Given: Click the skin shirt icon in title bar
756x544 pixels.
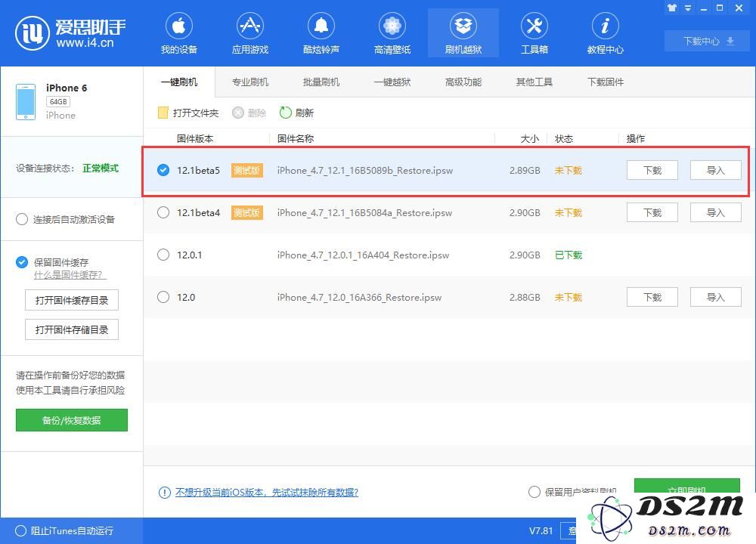Looking at the screenshot, I should (671, 8).
